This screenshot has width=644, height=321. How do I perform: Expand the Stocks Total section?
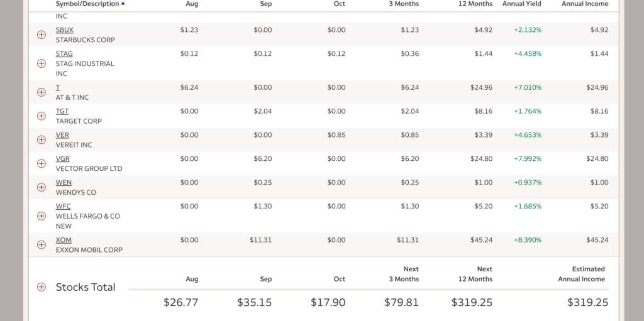coord(42,287)
